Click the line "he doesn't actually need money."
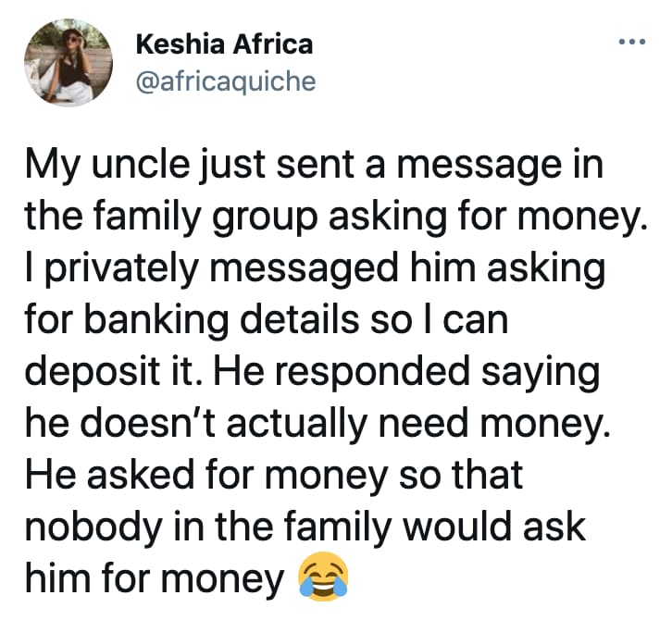This screenshot has height=620, width=672. pos(319,423)
